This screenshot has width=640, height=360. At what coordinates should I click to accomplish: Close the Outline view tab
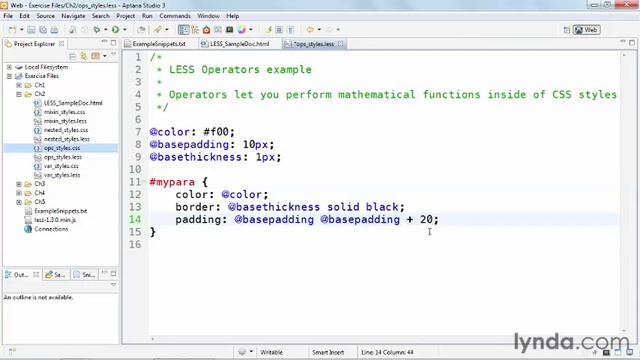point(36,275)
